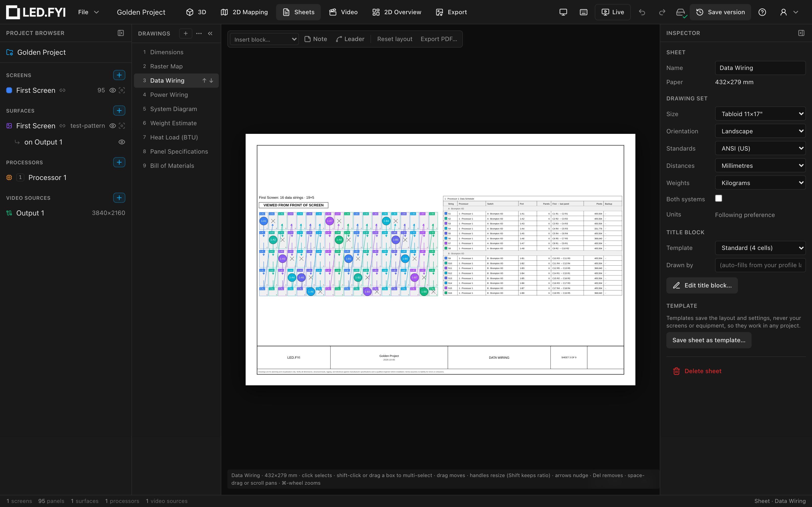Click Save sheet as template button
This screenshot has height=507, width=812.
point(709,340)
